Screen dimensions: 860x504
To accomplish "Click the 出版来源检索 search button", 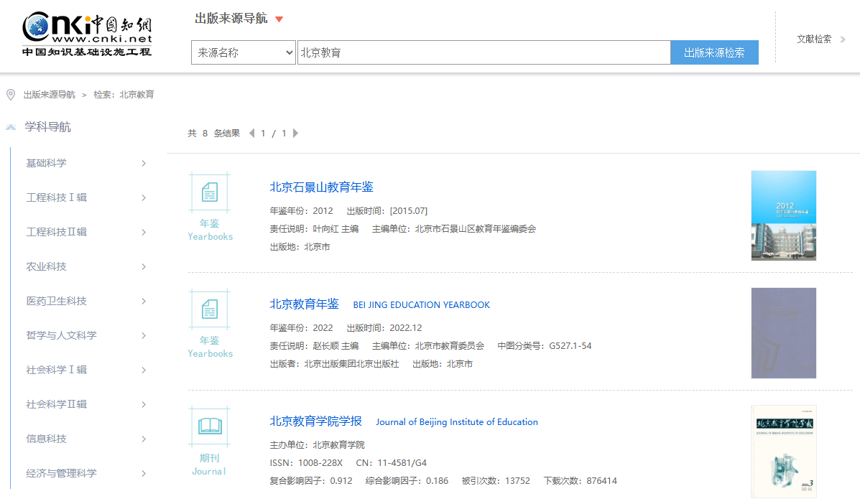I will pos(714,52).
